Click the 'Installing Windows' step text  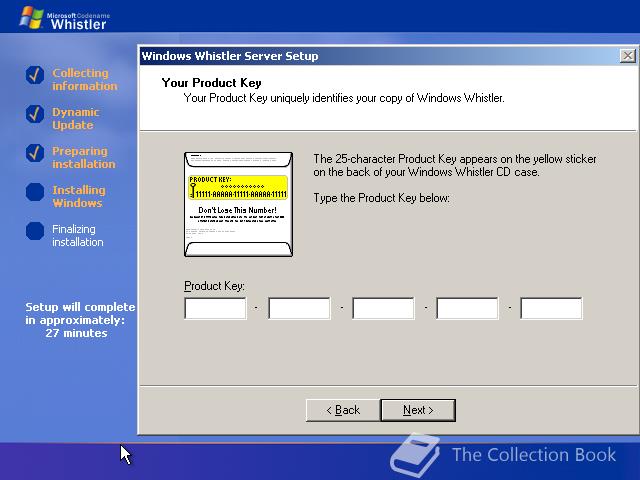(79, 196)
